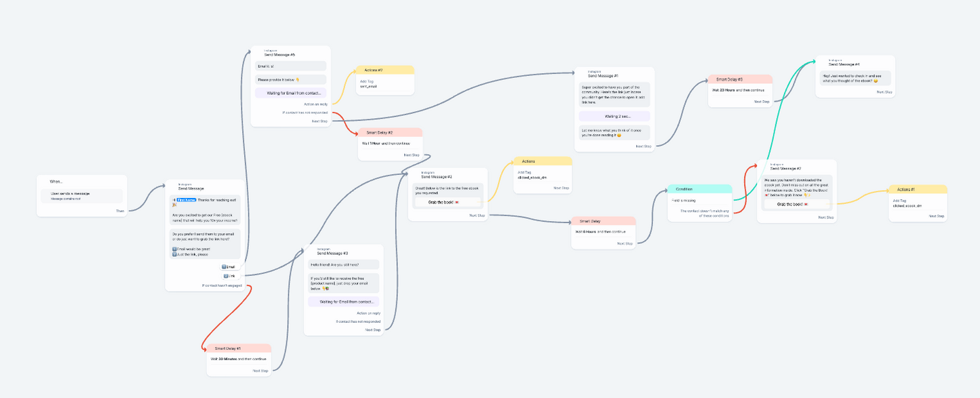
Task: Click Next Step in Send Message #3
Action: 373,330
